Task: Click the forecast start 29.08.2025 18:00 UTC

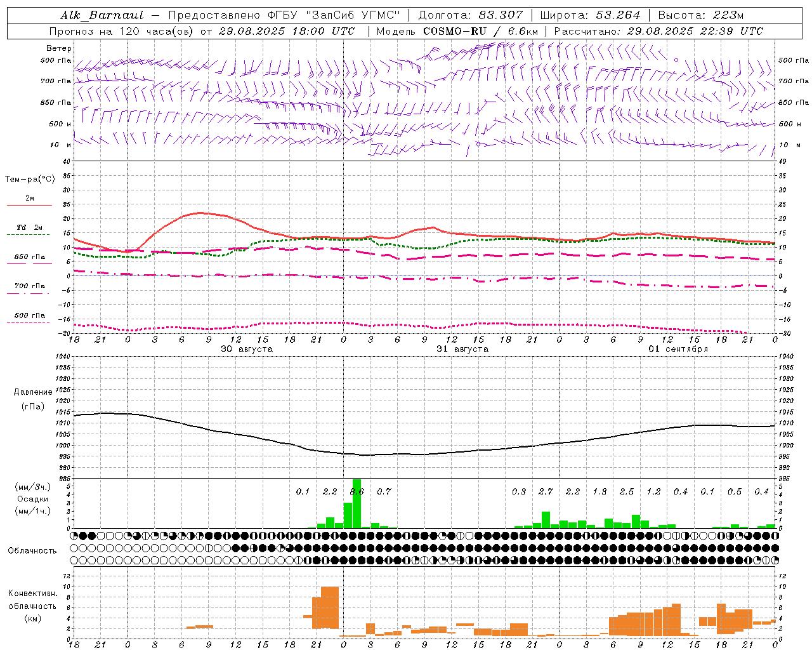Action: pos(287,31)
